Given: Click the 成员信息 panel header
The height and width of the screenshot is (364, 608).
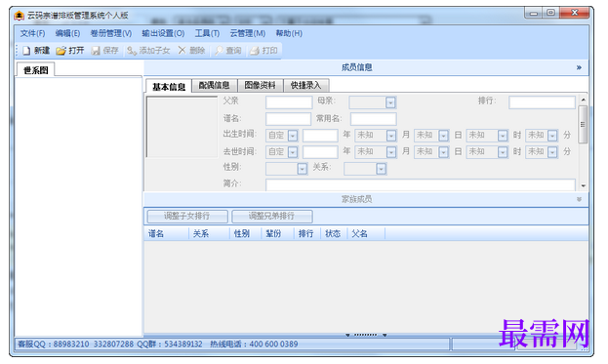Looking at the screenshot, I should pos(366,67).
